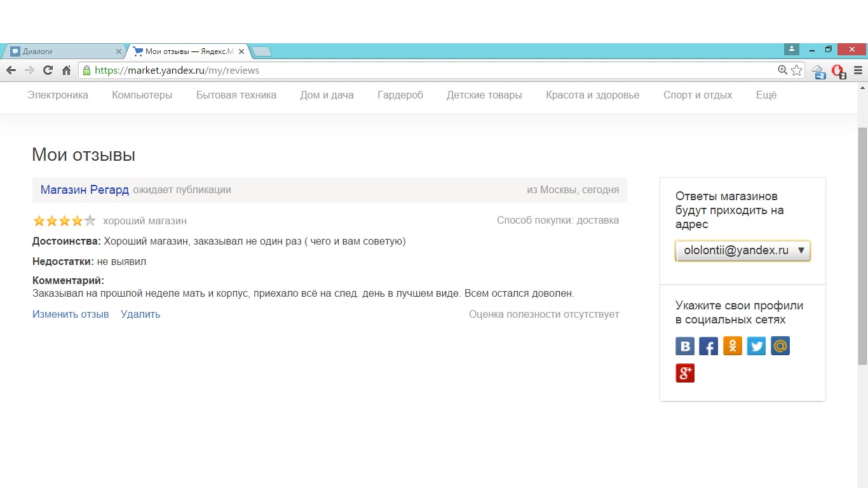Click the text ожидает публикации
Viewport: 868px width, 488px height.
pos(182,190)
